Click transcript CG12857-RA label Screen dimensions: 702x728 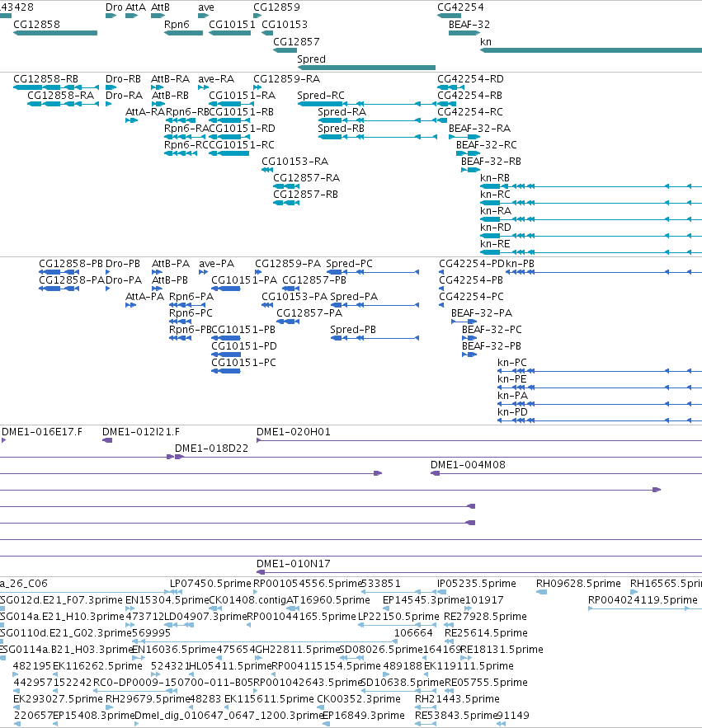tap(307, 178)
